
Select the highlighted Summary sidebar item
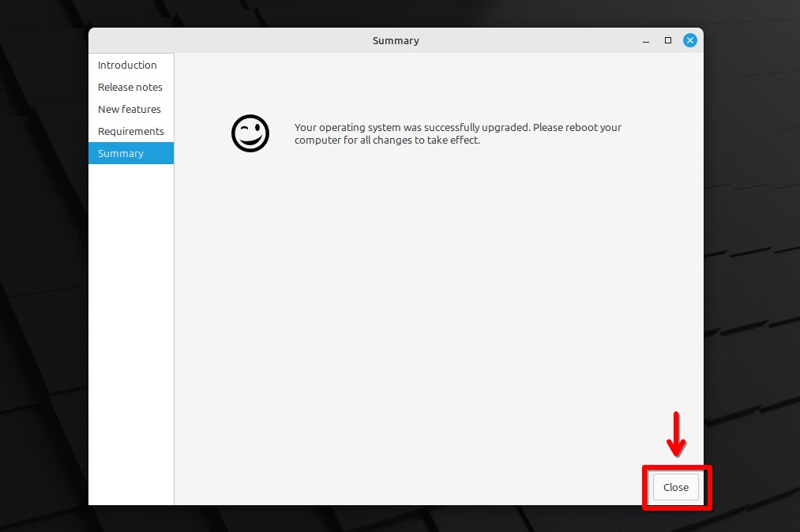click(x=131, y=154)
